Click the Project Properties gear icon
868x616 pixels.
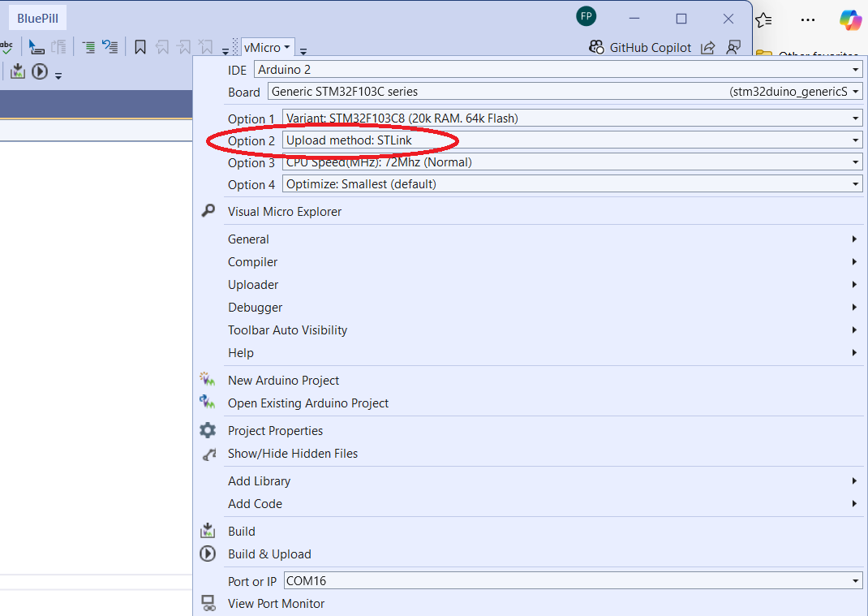[x=208, y=430]
